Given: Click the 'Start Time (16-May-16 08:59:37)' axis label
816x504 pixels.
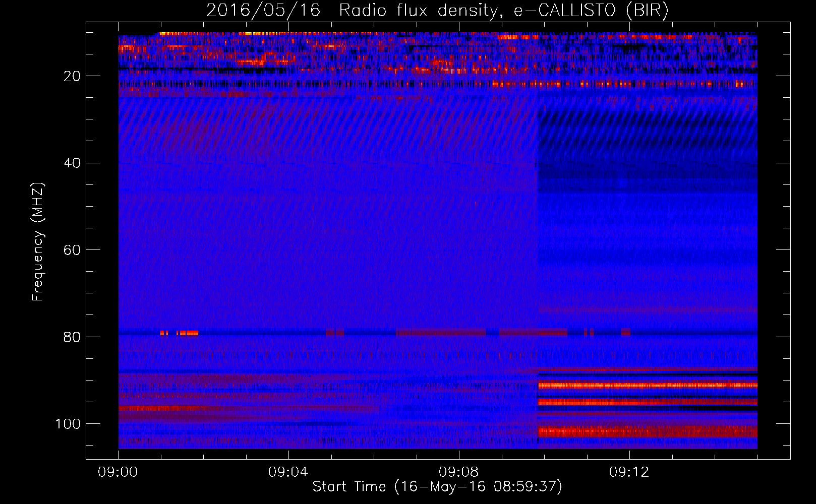Looking at the screenshot, I should pos(437,487).
